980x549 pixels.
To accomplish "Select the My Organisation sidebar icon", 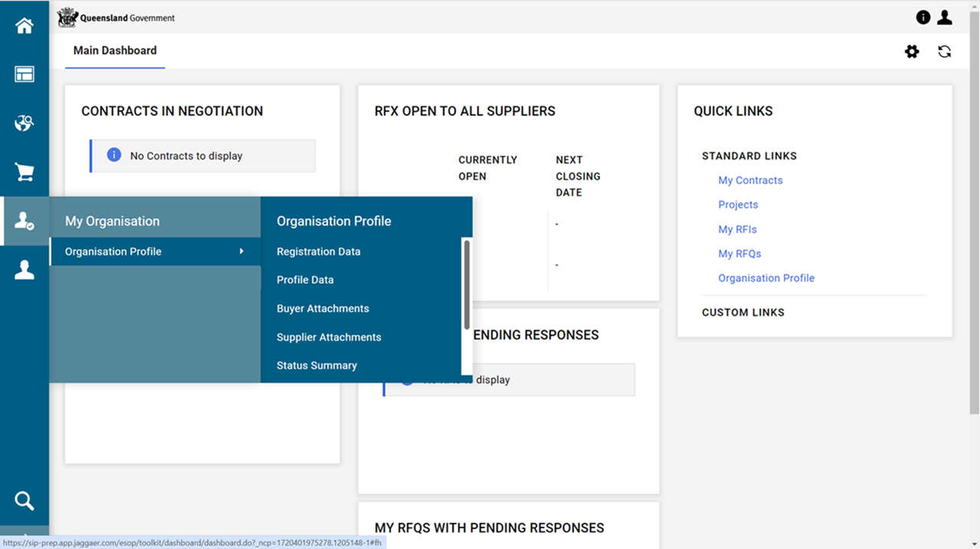I will (24, 221).
